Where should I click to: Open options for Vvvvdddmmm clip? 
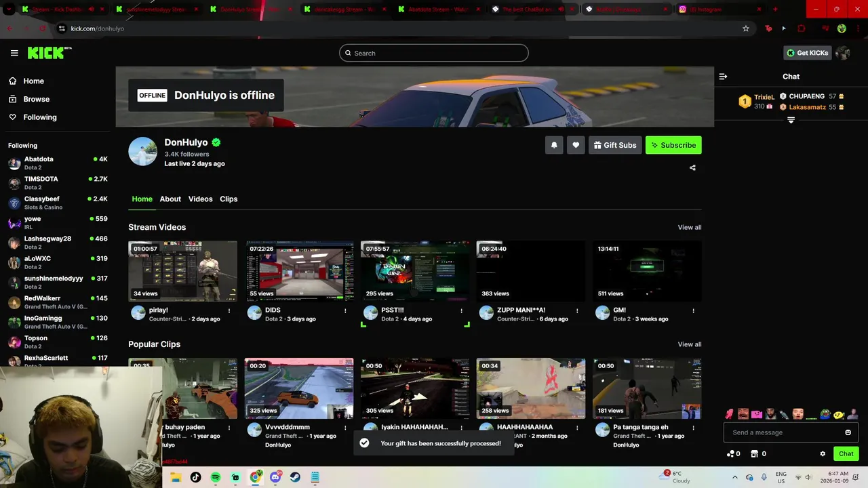(345, 428)
